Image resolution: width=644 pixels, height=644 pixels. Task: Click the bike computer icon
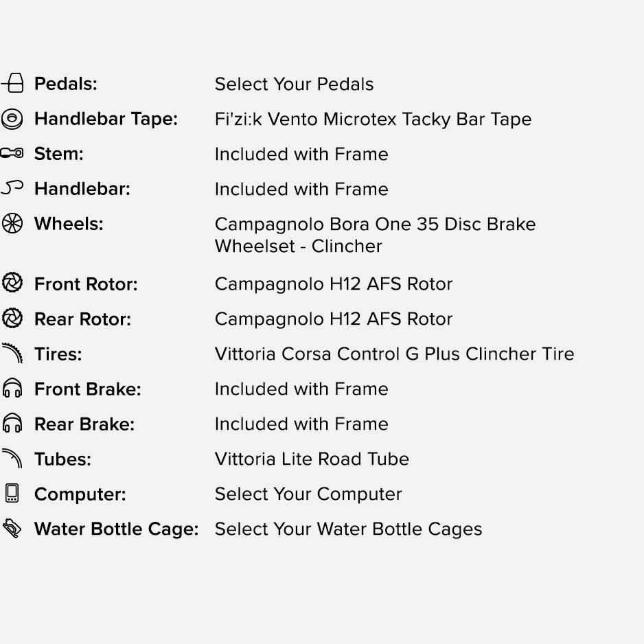(12, 493)
